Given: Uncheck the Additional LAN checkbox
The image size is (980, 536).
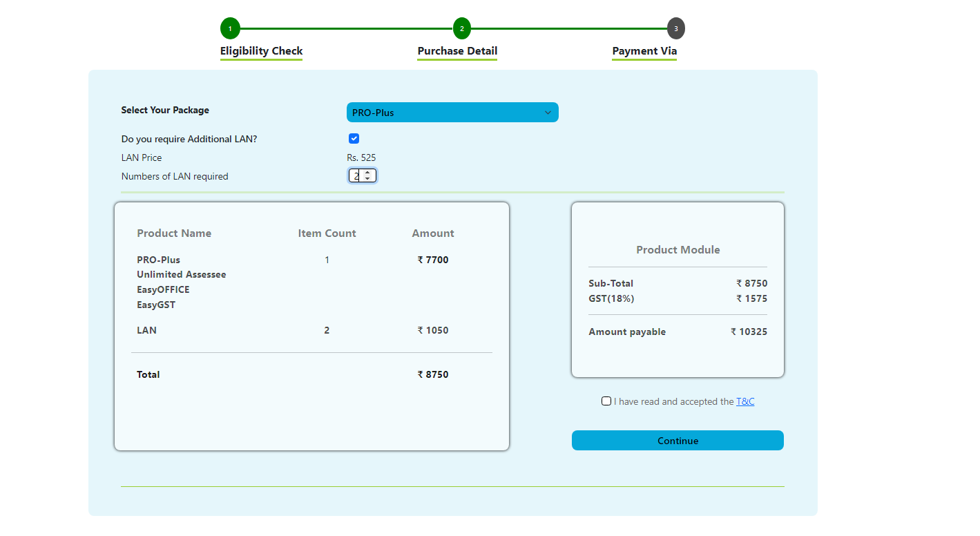Looking at the screenshot, I should (x=354, y=139).
